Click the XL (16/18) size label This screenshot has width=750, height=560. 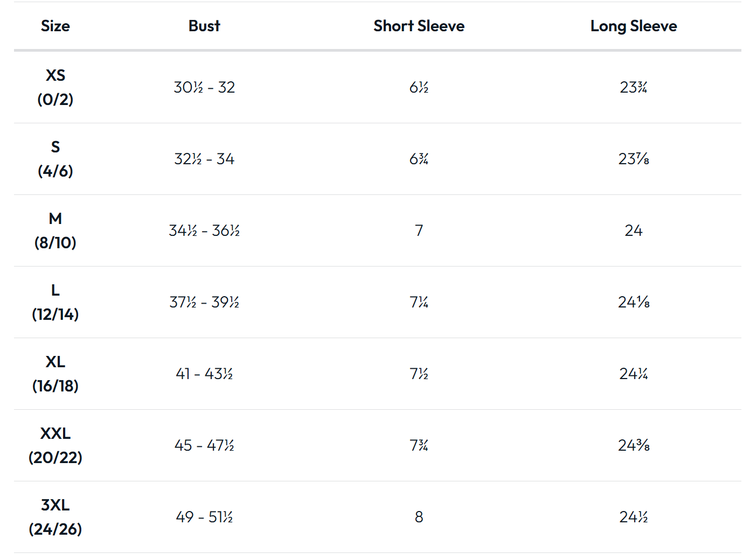[x=55, y=374]
